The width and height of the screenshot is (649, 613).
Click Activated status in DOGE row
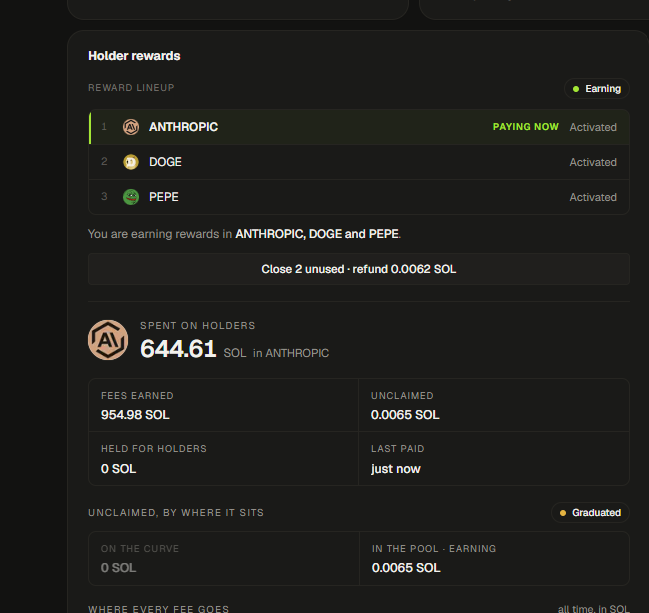pyautogui.click(x=593, y=162)
